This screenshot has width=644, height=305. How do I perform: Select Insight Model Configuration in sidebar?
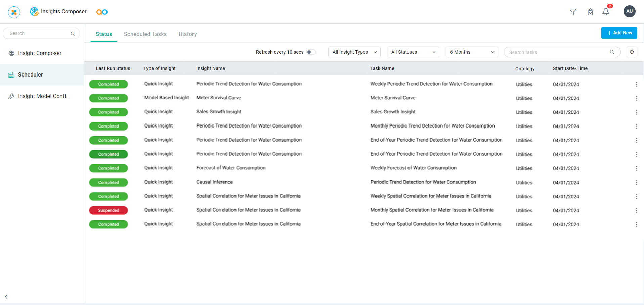click(44, 96)
